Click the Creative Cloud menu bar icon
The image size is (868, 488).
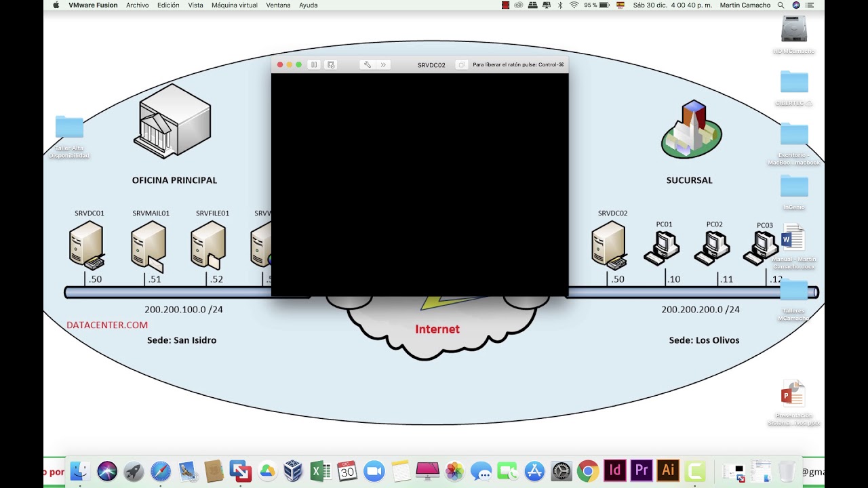pyautogui.click(x=519, y=5)
